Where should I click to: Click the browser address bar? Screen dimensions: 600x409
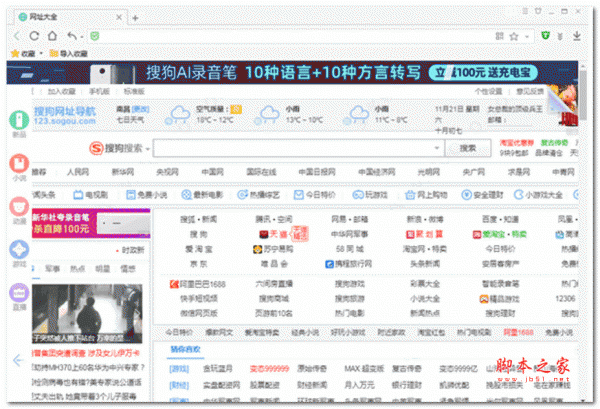297,36
